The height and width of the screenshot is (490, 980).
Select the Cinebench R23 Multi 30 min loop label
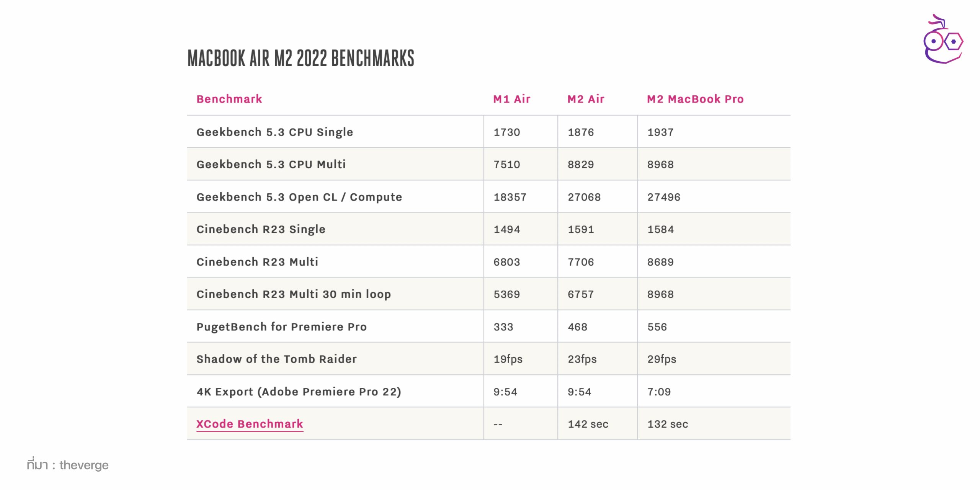tap(294, 294)
